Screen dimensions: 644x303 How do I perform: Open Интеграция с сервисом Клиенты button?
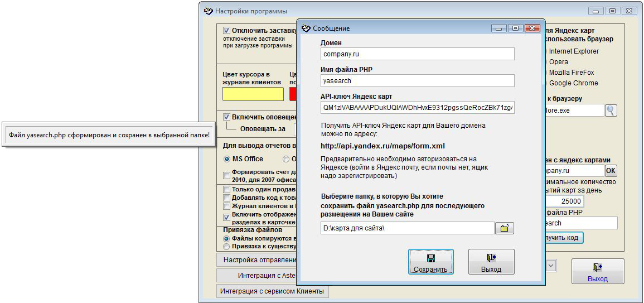[273, 291]
